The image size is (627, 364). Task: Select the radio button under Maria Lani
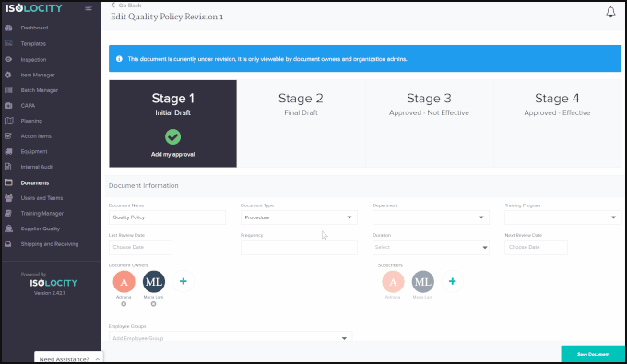point(154,304)
